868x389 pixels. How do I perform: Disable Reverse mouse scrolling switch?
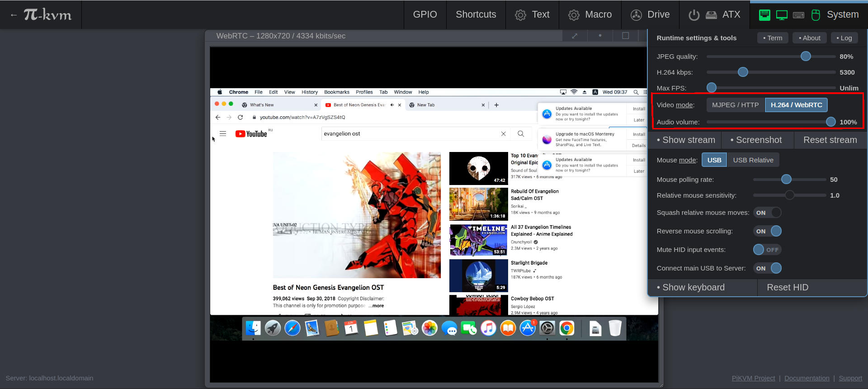768,231
